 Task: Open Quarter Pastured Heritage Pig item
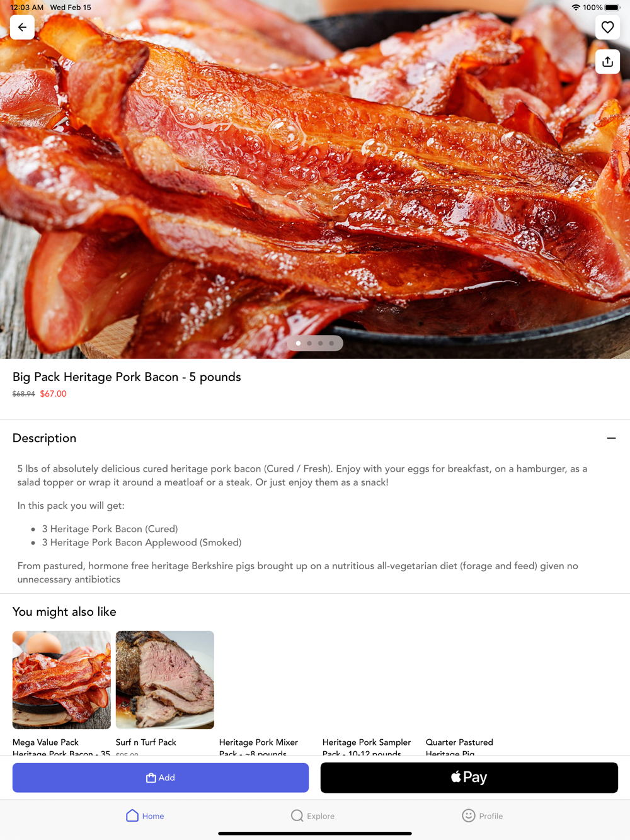pyautogui.click(x=460, y=747)
